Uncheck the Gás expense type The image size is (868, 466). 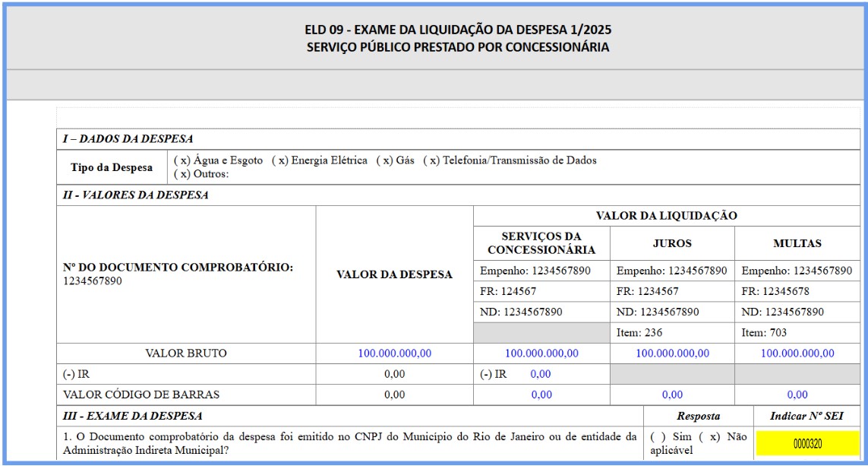[384, 161]
